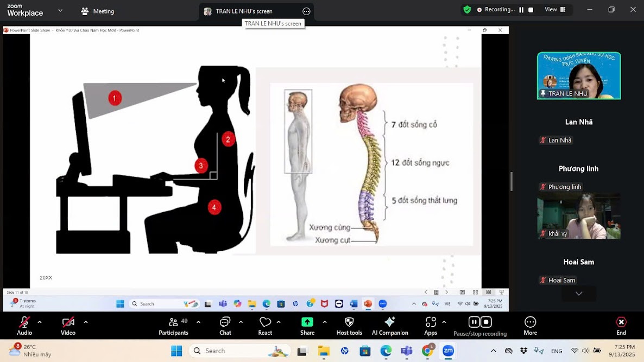Open the Participants panel
644x362 pixels.
[173, 322]
